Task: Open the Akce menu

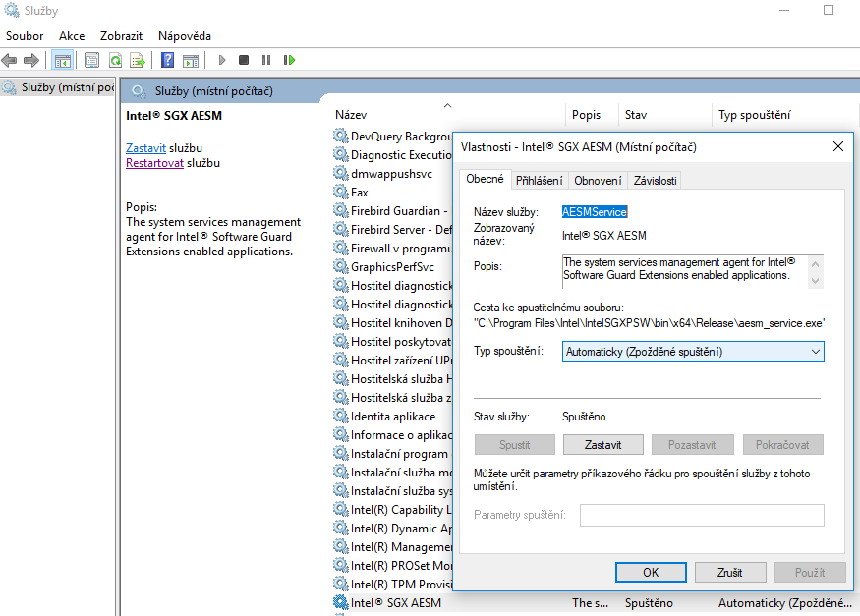Action: pyautogui.click(x=72, y=36)
